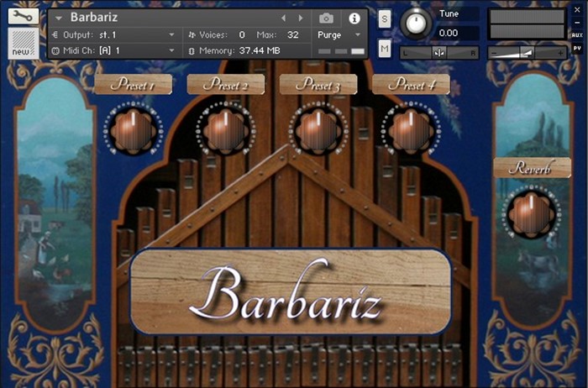This screenshot has height=388, width=588.
Task: Go to the previous instrument arrow
Action: tap(283, 18)
